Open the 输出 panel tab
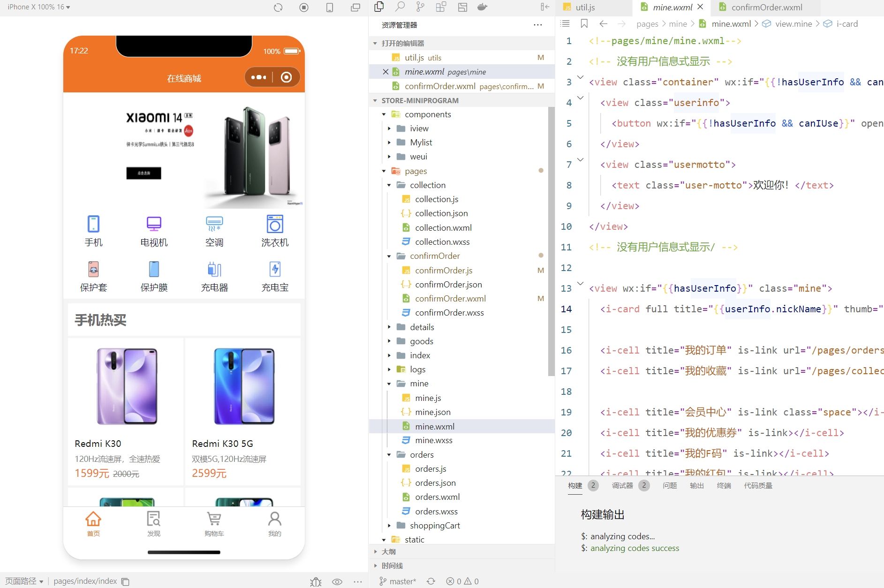 pos(697,486)
